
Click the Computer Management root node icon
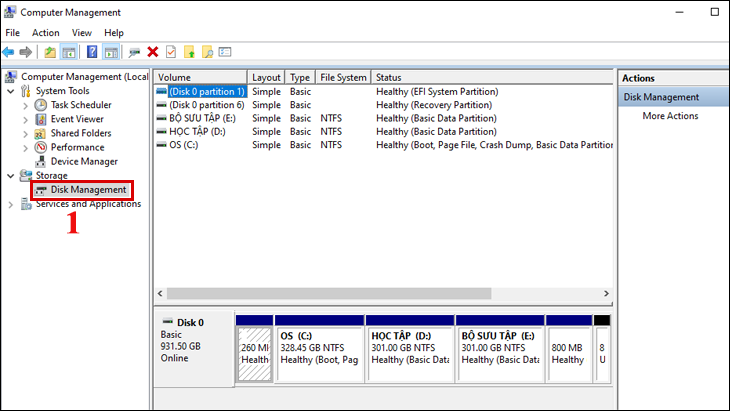point(10,77)
